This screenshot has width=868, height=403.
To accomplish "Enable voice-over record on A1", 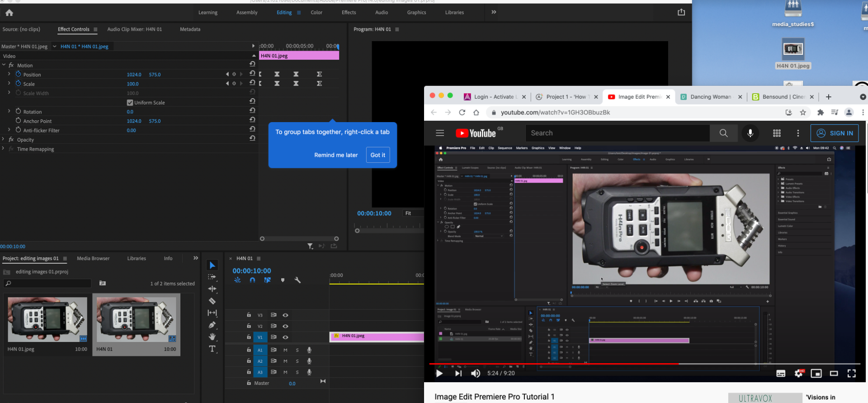I will tap(309, 350).
